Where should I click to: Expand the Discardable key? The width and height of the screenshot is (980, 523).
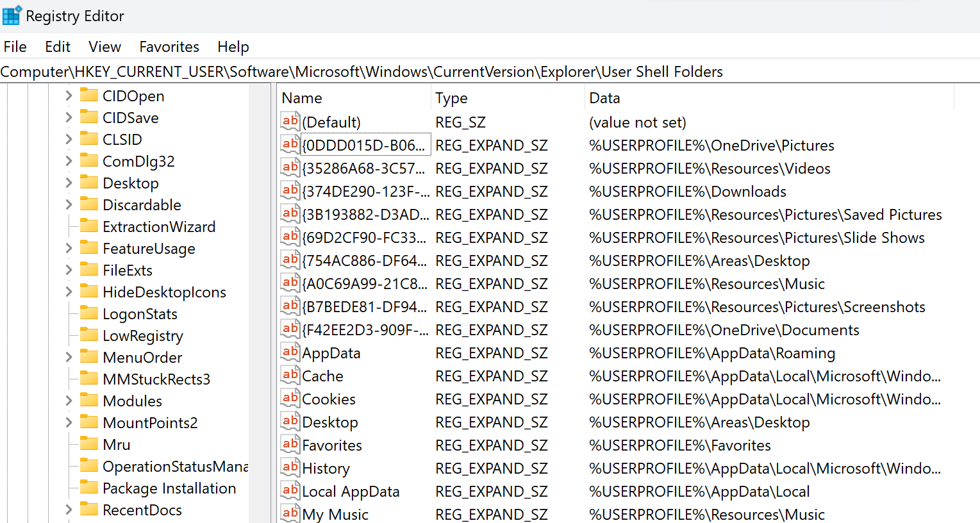click(69, 204)
